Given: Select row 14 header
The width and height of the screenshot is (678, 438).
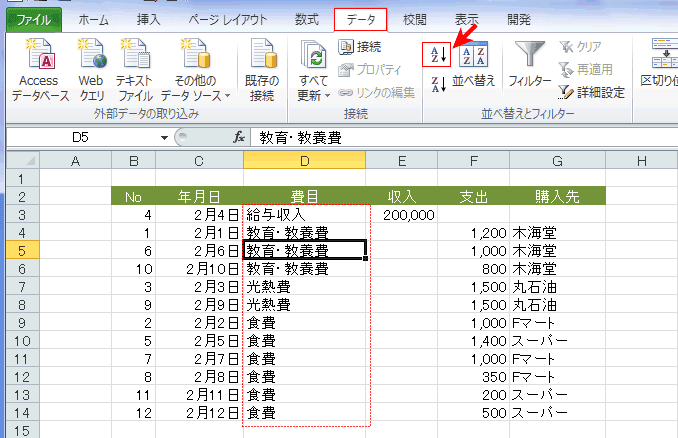Looking at the screenshot, I should tap(22, 413).
